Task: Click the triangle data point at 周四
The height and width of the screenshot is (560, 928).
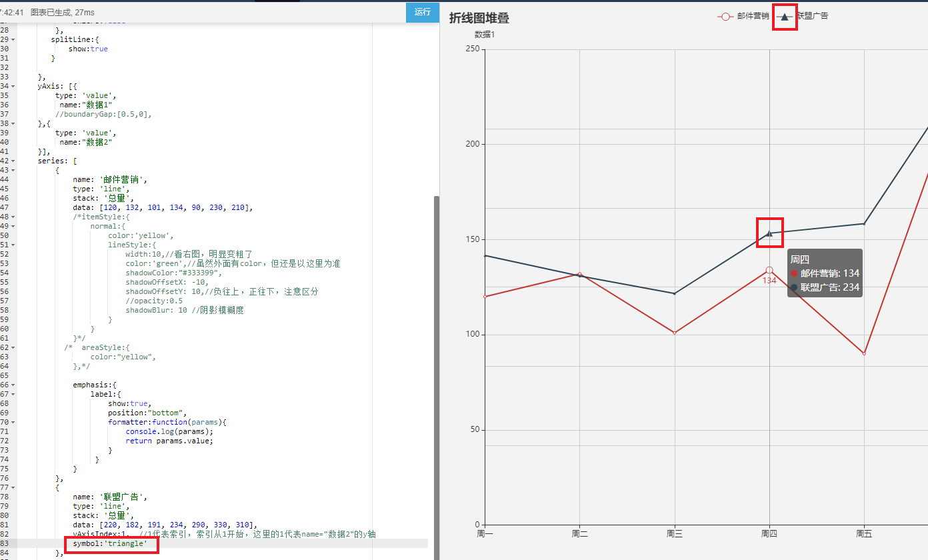Action: tap(769, 233)
